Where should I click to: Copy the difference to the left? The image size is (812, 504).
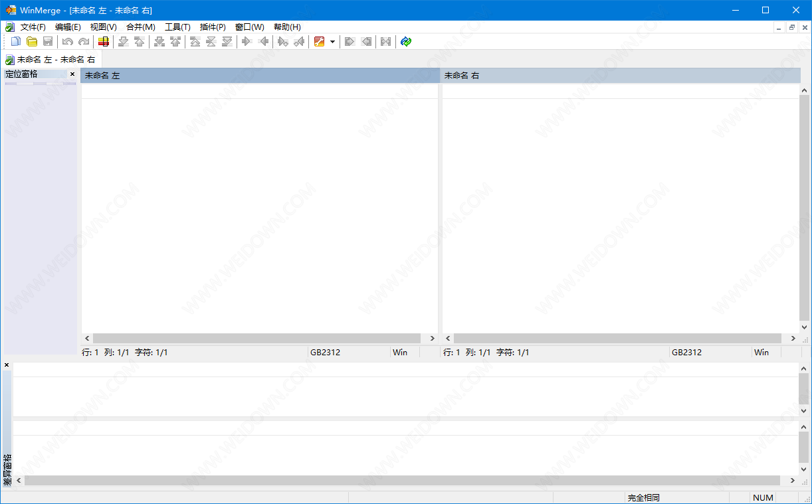point(263,41)
